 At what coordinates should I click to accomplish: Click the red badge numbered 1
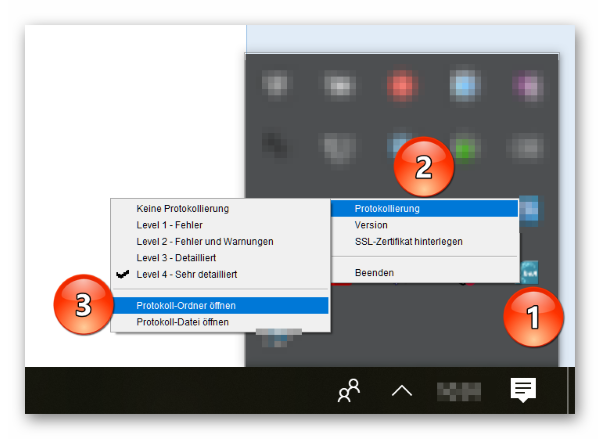point(533,316)
